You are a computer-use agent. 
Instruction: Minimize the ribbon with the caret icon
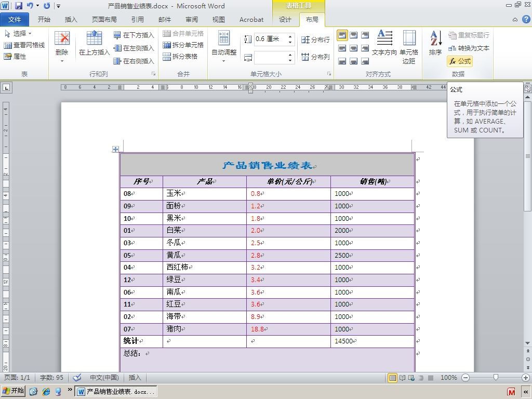coord(515,20)
